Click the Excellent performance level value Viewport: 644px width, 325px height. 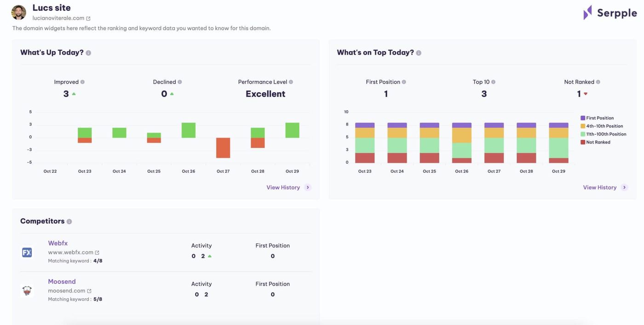(x=265, y=94)
